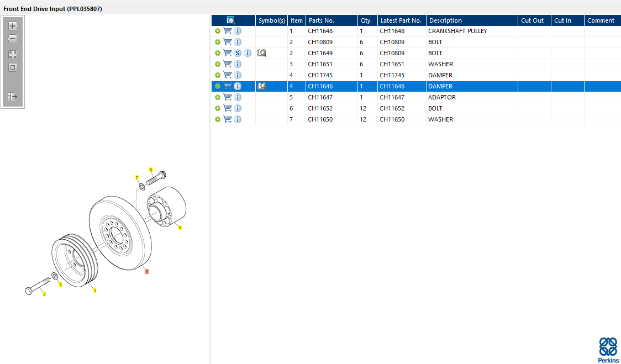Click the CRANKSHAFT PULLEY description cell
The height and width of the screenshot is (364, 621).
click(x=472, y=31)
